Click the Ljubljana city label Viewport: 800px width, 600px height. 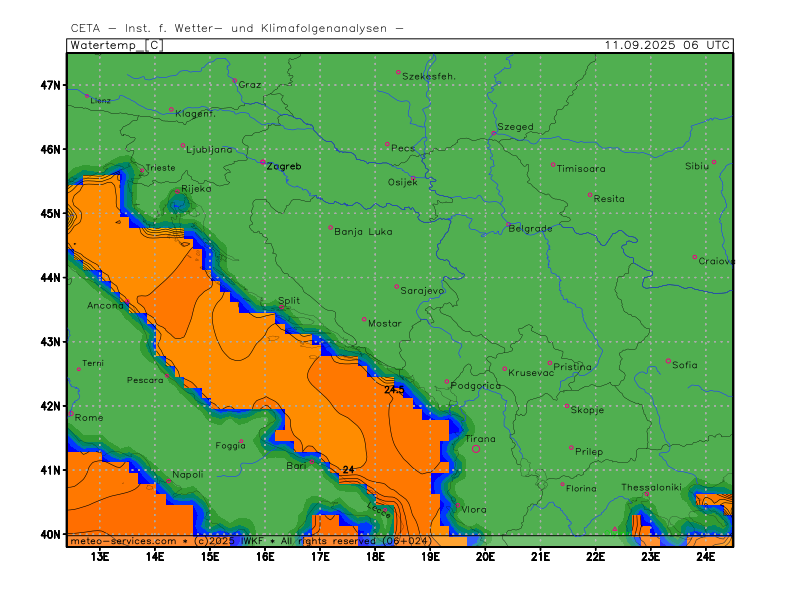209,149
